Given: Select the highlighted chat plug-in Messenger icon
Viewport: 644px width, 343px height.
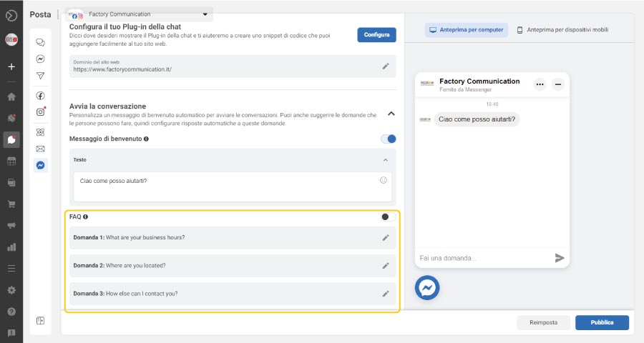Looking at the screenshot, I should click(x=40, y=165).
